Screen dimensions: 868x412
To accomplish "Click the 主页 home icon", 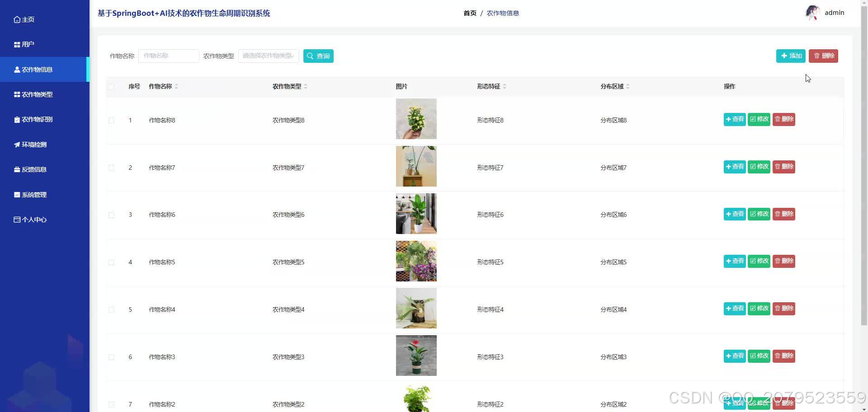I will point(16,19).
